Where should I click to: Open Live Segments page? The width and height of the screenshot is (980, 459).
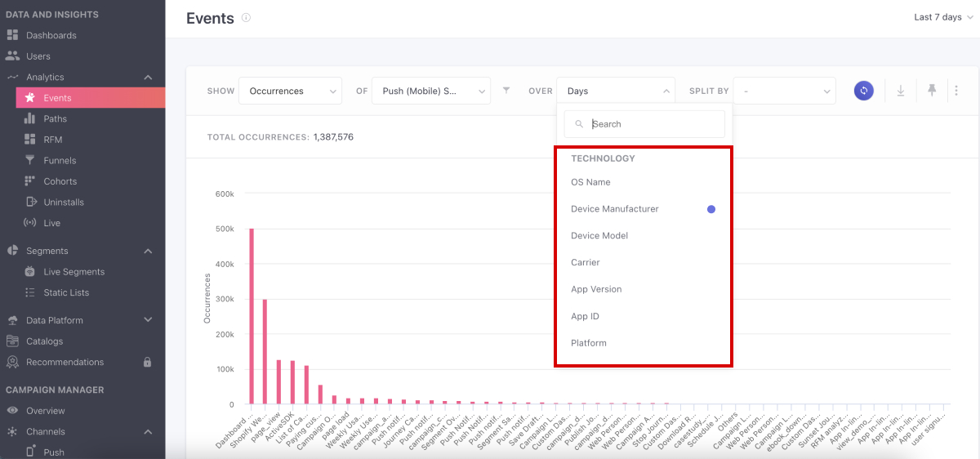point(73,272)
